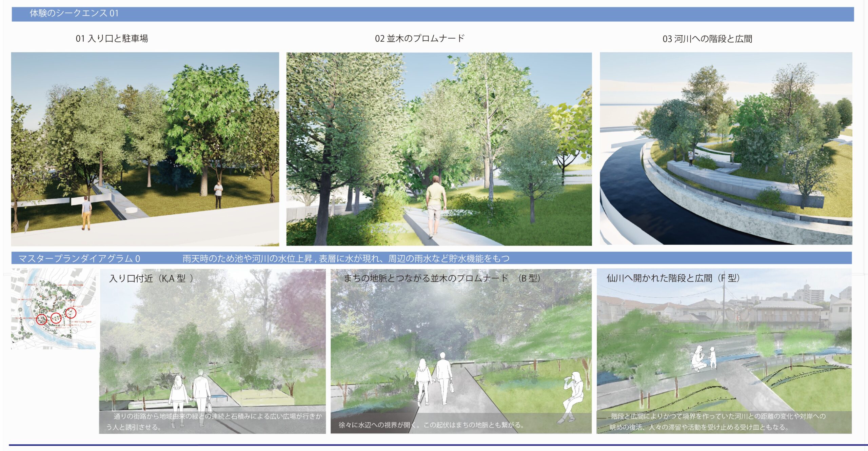Click the マスタープランダイアグラム 0 header label
This screenshot has width=868, height=451.
79,259
